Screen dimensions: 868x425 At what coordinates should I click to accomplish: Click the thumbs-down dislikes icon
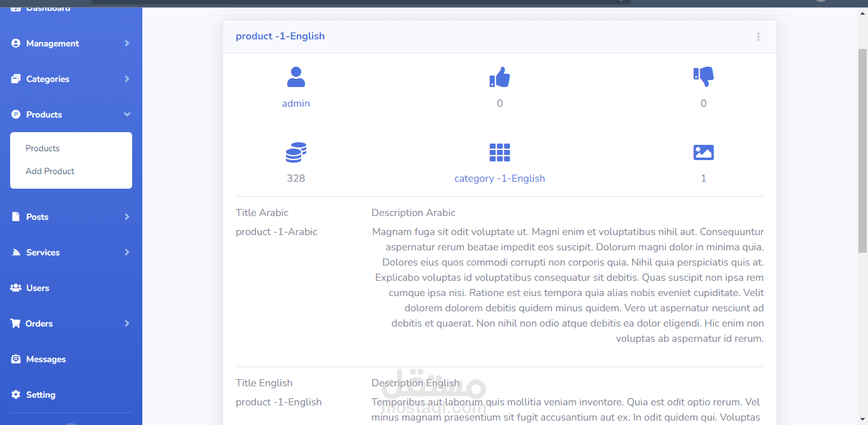coord(703,77)
